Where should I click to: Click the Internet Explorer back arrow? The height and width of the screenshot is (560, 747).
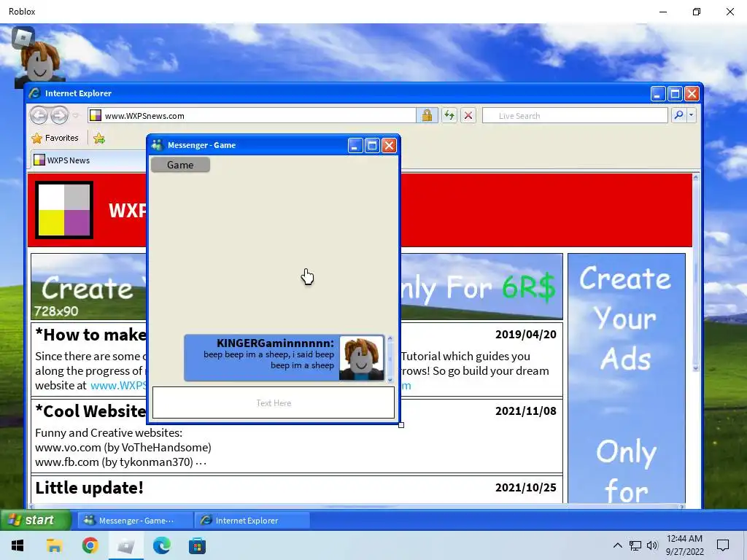pyautogui.click(x=39, y=115)
